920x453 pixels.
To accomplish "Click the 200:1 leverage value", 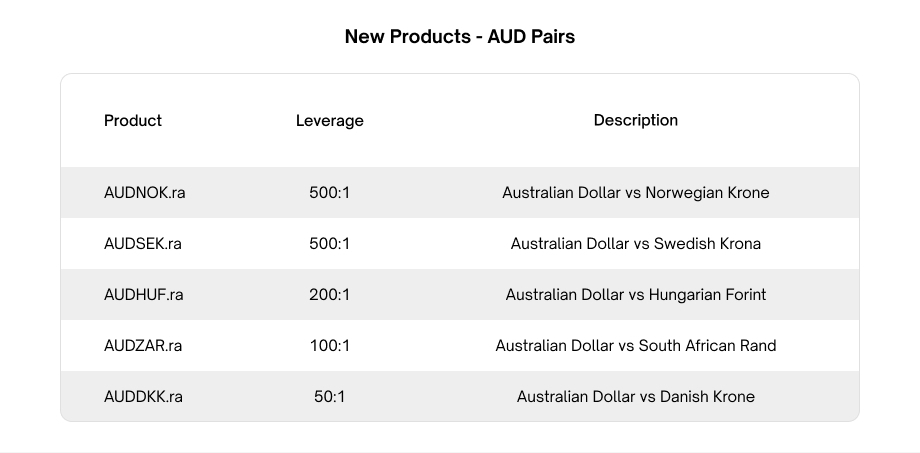I will point(329,295).
